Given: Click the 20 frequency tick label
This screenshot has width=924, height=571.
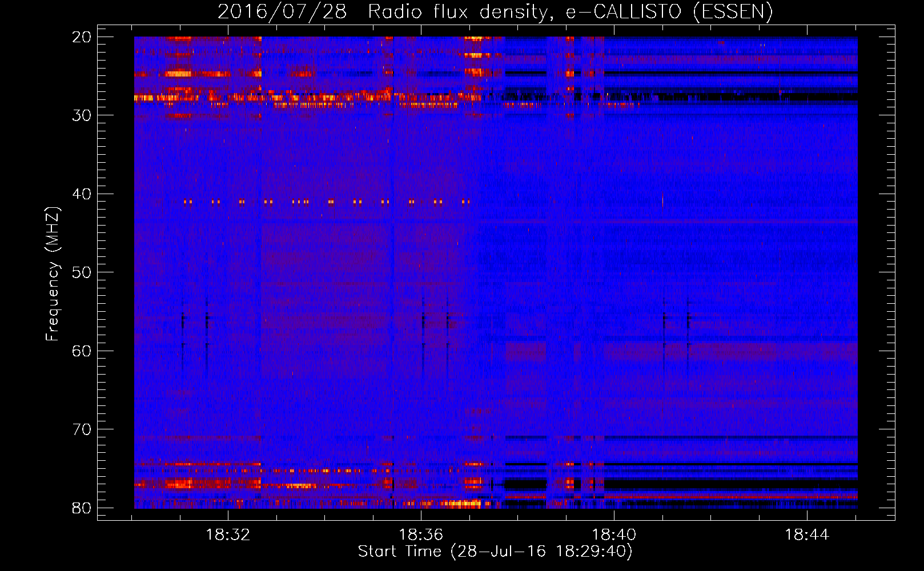Looking at the screenshot, I should [82, 37].
